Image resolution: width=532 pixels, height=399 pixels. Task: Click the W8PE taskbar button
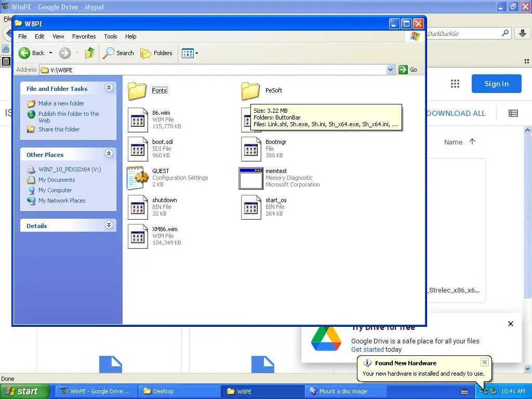[x=262, y=391]
